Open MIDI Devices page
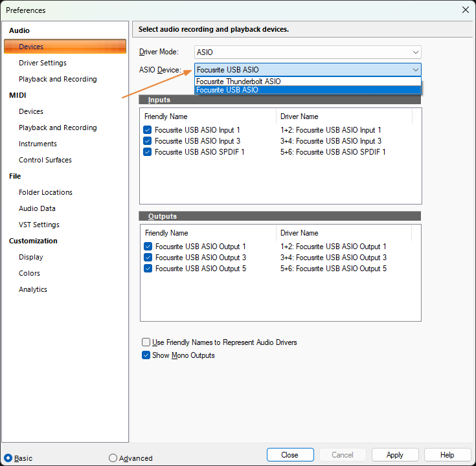Image resolution: width=476 pixels, height=466 pixels. 31,111
